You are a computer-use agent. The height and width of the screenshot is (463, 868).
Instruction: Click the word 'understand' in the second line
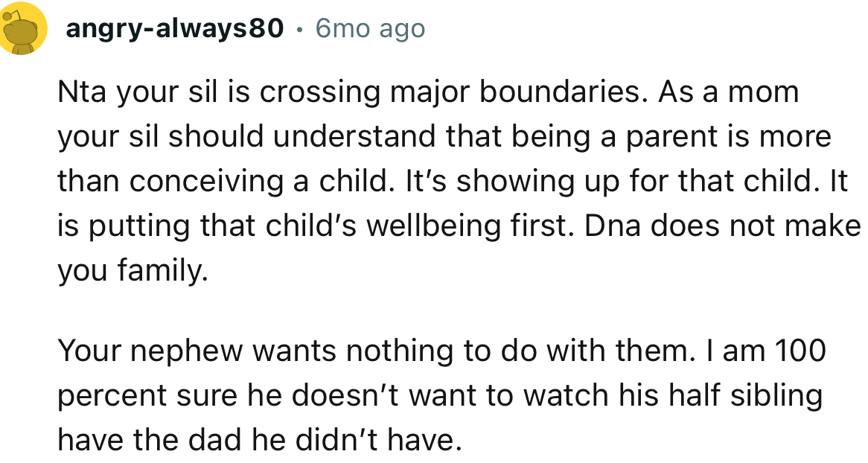point(354,137)
